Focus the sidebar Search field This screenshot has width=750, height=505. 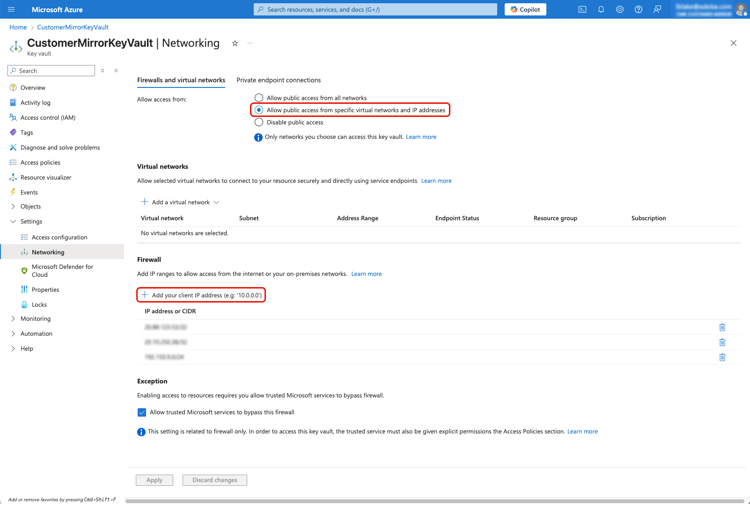pyautogui.click(x=51, y=71)
